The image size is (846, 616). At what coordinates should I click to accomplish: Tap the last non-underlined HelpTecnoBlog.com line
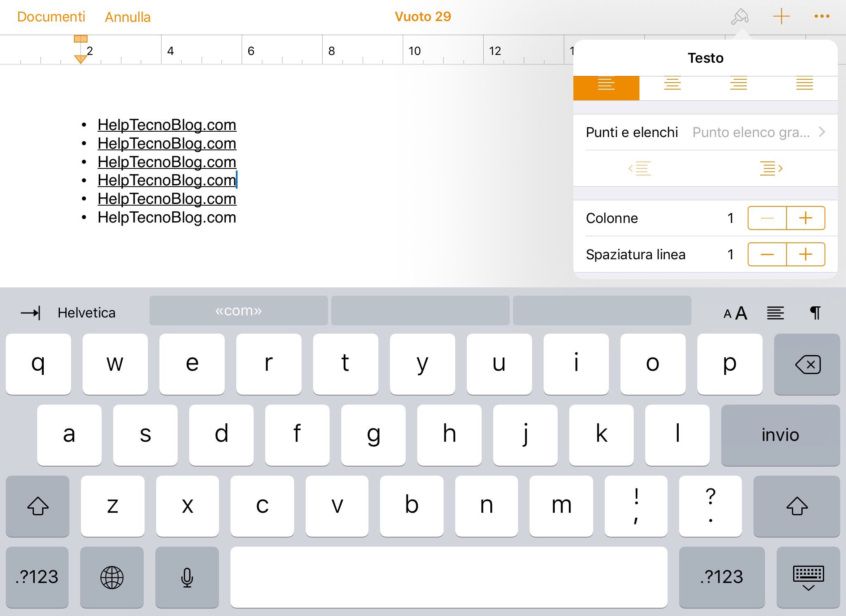[167, 217]
